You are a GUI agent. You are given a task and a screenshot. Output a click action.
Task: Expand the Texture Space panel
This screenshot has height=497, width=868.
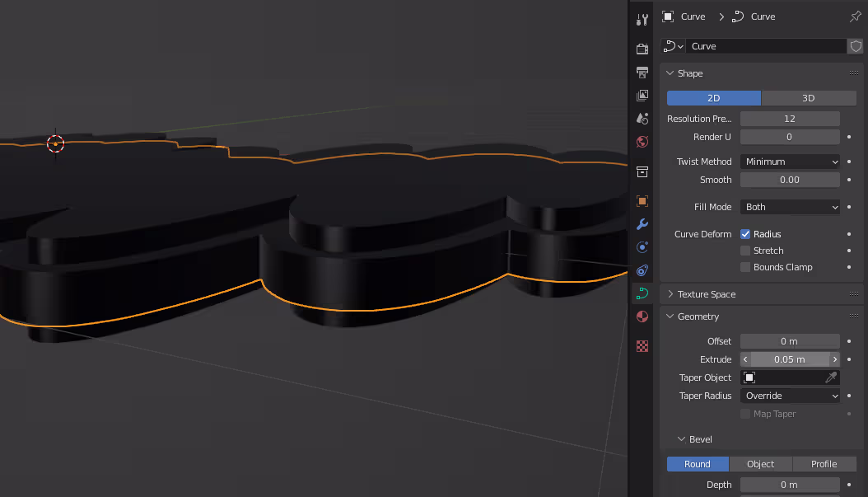coord(706,294)
